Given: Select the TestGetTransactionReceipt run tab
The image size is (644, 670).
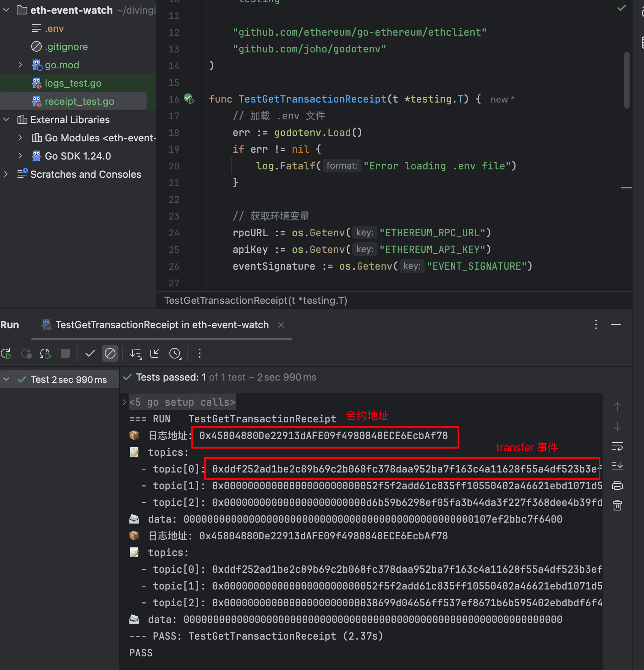Looking at the screenshot, I should point(162,325).
